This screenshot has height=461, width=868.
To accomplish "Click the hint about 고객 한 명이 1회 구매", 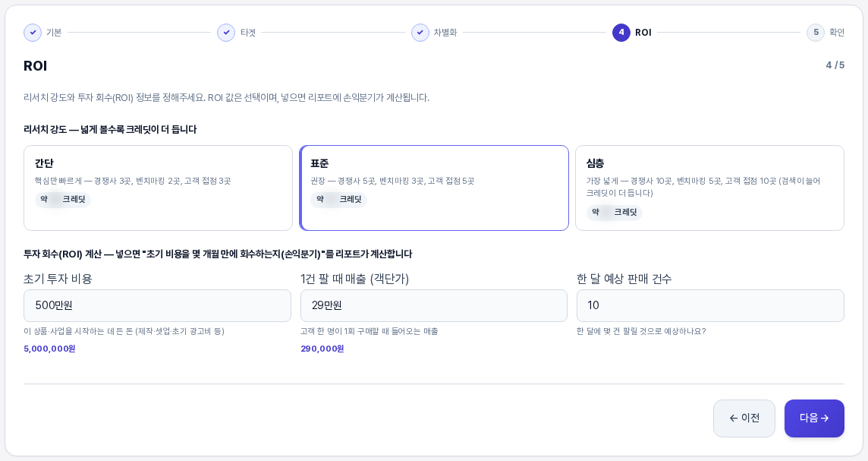I will point(370,331).
